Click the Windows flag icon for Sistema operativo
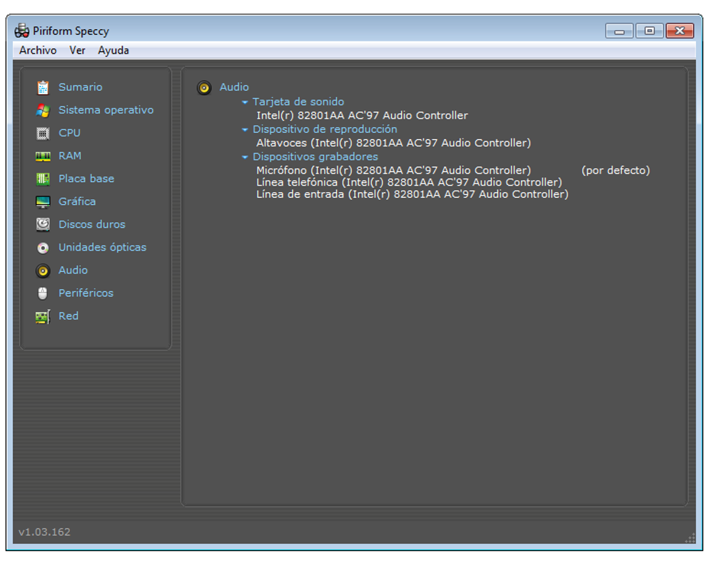Image resolution: width=728 pixels, height=574 pixels. [x=43, y=111]
